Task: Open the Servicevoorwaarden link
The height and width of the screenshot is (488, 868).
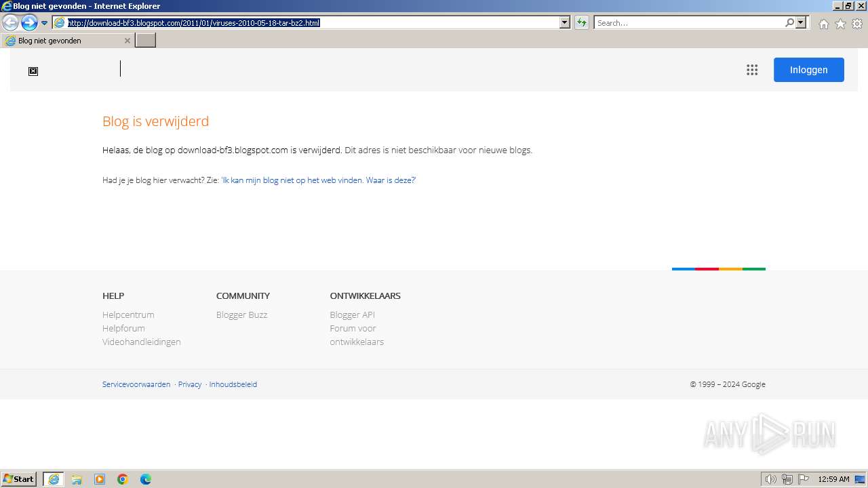Action: coord(136,384)
